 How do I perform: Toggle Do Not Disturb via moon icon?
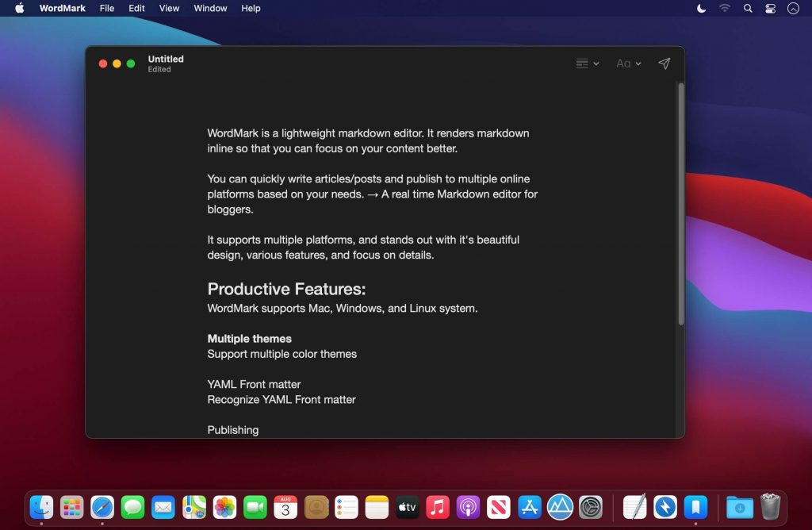coord(702,9)
